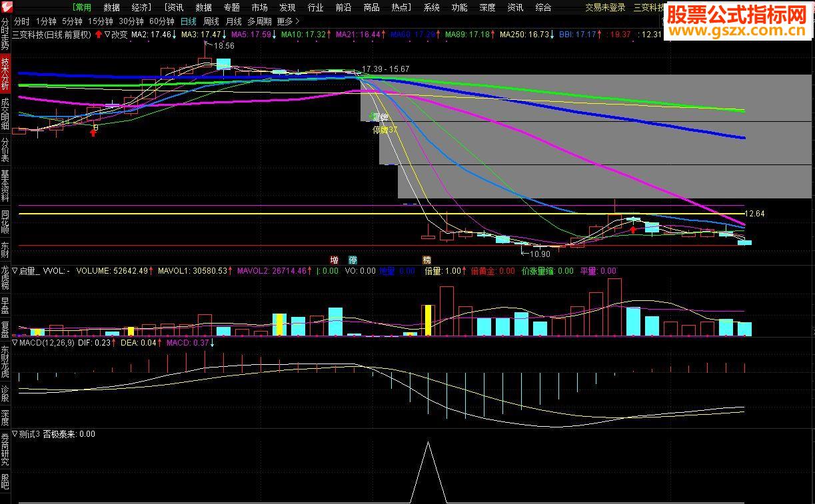
Task: Open the 技术分析 sidebar tab
Action: tap(5, 74)
